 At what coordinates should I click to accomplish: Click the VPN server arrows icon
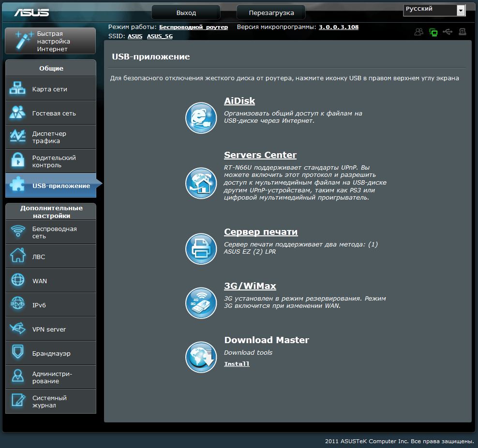[17, 328]
